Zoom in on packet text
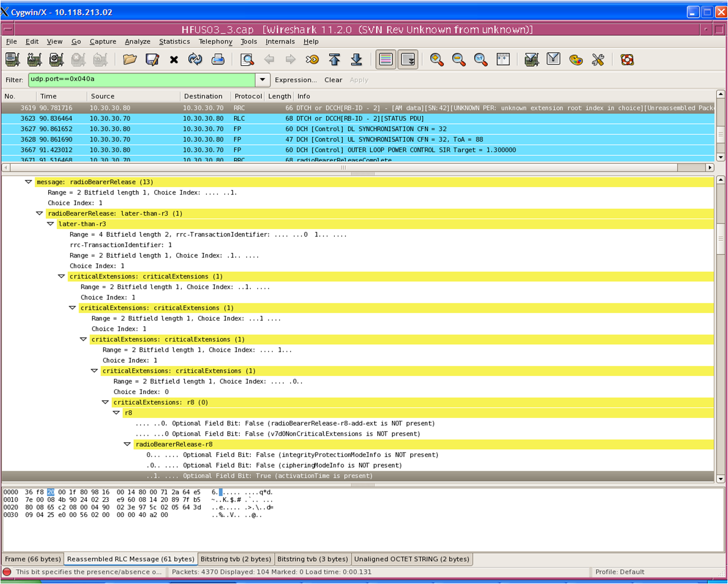 pyautogui.click(x=437, y=60)
